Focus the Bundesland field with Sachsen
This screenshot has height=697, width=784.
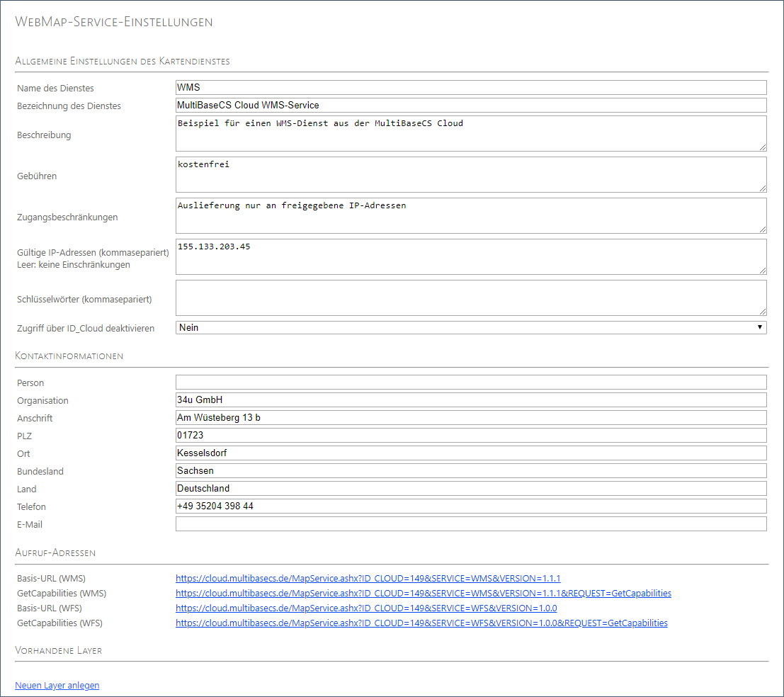pos(470,471)
